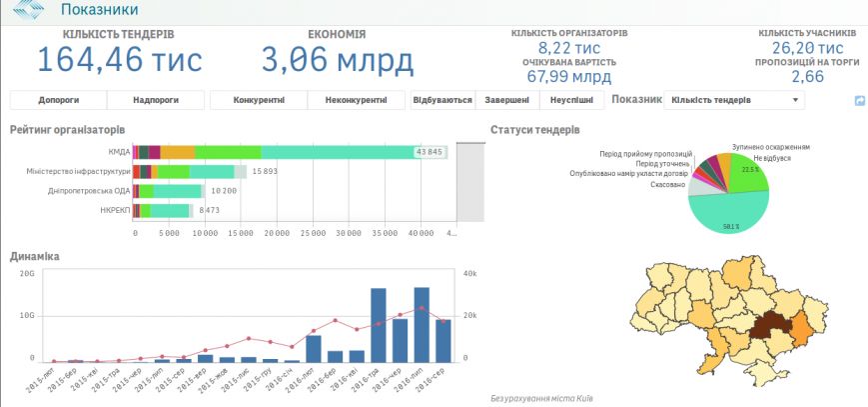Click the Показники page title

click(100, 9)
